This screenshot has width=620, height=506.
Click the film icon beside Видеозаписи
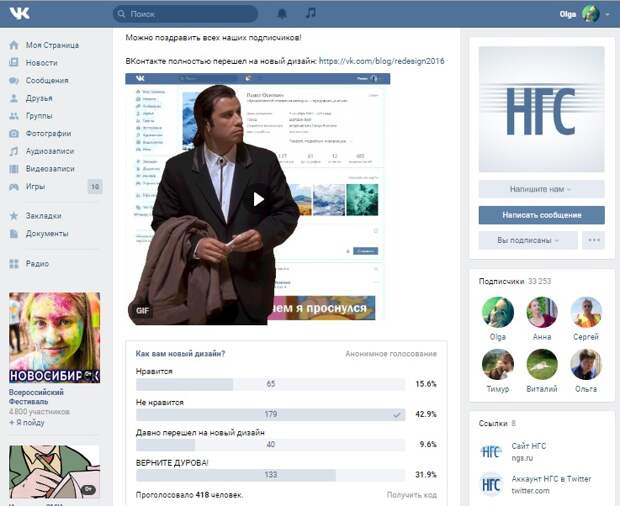14,169
